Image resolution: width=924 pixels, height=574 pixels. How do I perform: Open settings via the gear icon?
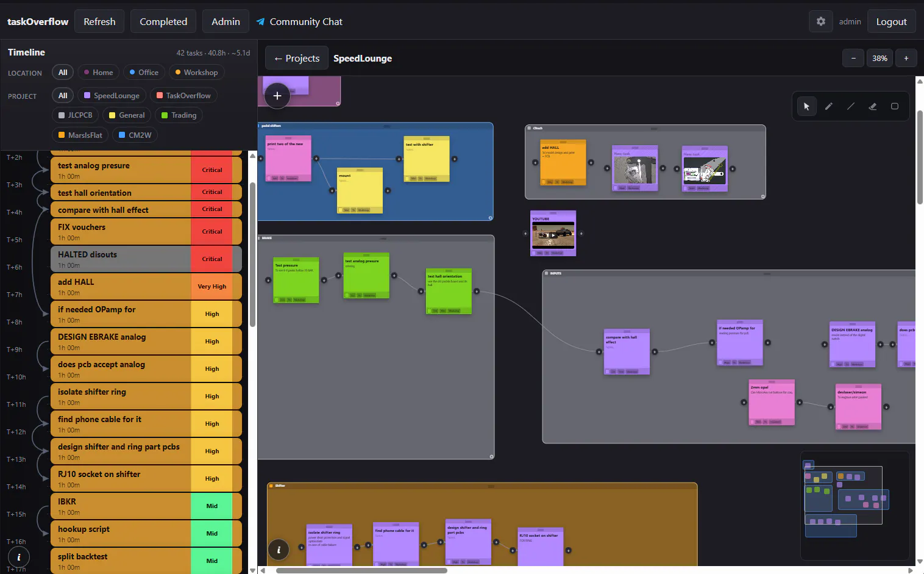[820, 21]
